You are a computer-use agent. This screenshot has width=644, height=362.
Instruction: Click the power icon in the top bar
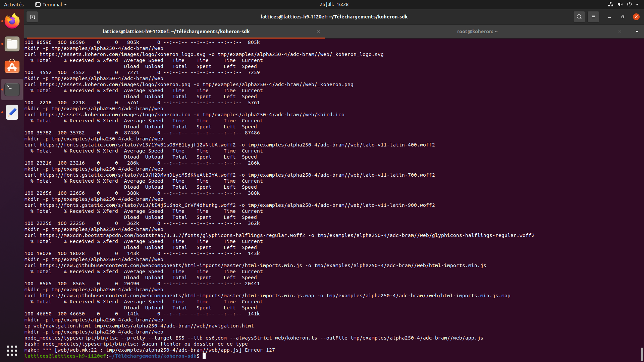tap(630, 4)
